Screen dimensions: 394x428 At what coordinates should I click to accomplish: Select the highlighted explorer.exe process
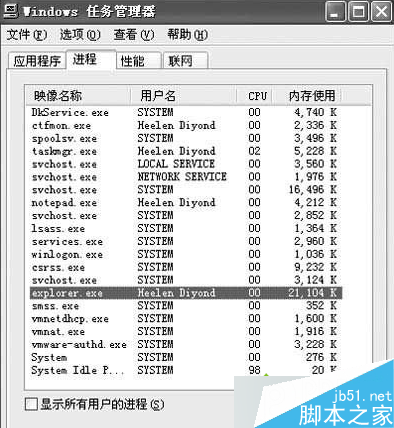click(185, 293)
